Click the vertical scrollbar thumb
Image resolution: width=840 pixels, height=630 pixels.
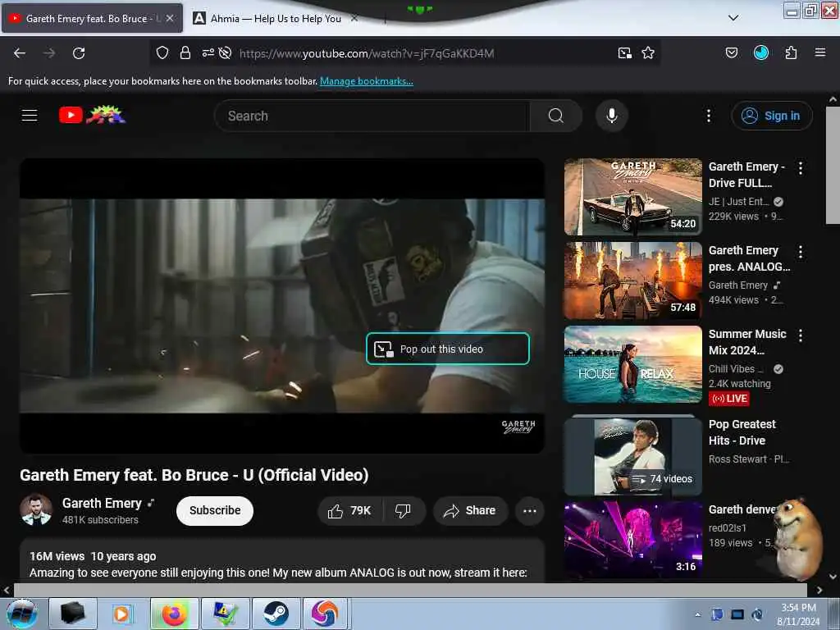[833, 165]
